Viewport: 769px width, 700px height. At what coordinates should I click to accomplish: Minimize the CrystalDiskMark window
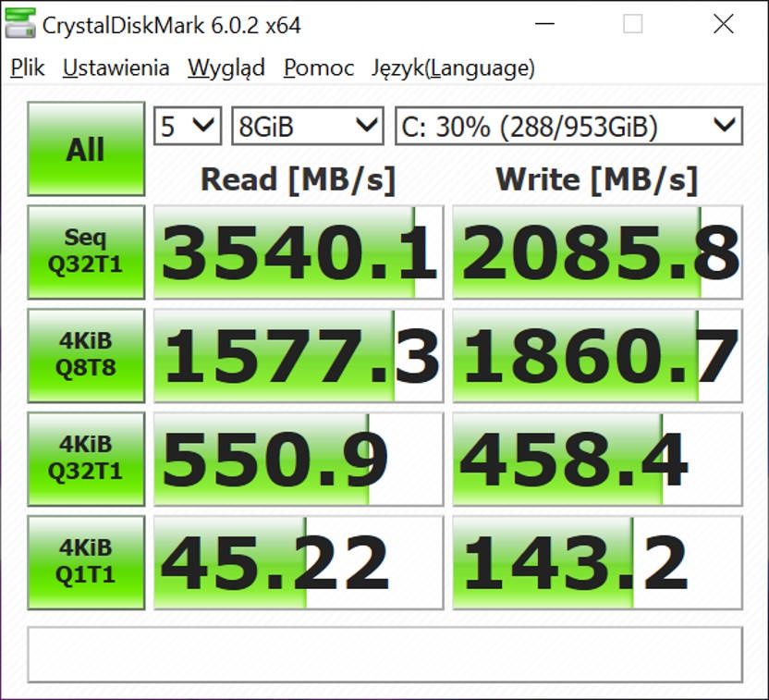coord(544,23)
